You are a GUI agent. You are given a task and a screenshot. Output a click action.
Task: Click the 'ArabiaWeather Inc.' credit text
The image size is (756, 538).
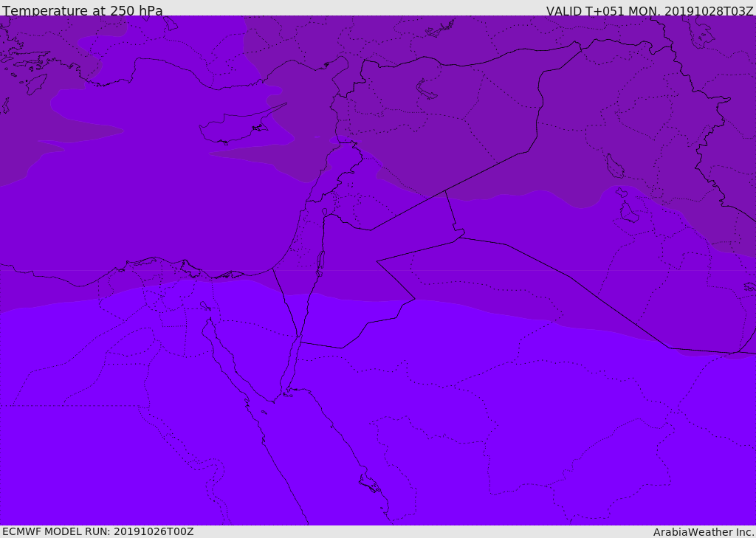[703, 532]
